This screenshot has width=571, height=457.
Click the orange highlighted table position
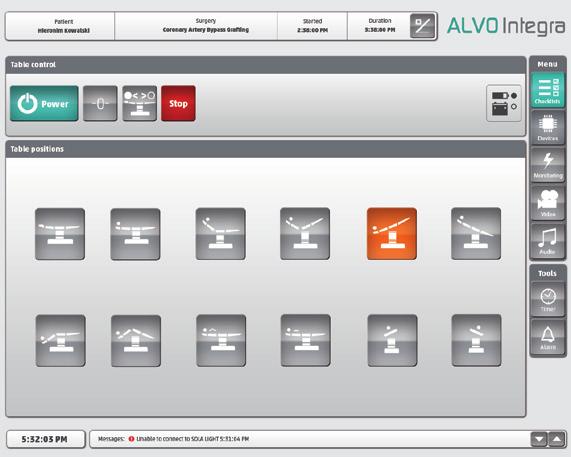point(392,234)
